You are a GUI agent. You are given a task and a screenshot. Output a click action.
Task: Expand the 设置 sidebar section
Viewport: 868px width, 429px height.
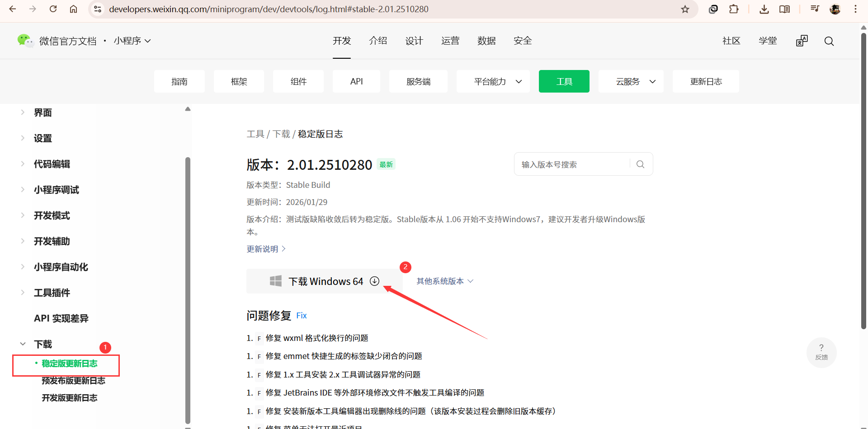(23, 138)
